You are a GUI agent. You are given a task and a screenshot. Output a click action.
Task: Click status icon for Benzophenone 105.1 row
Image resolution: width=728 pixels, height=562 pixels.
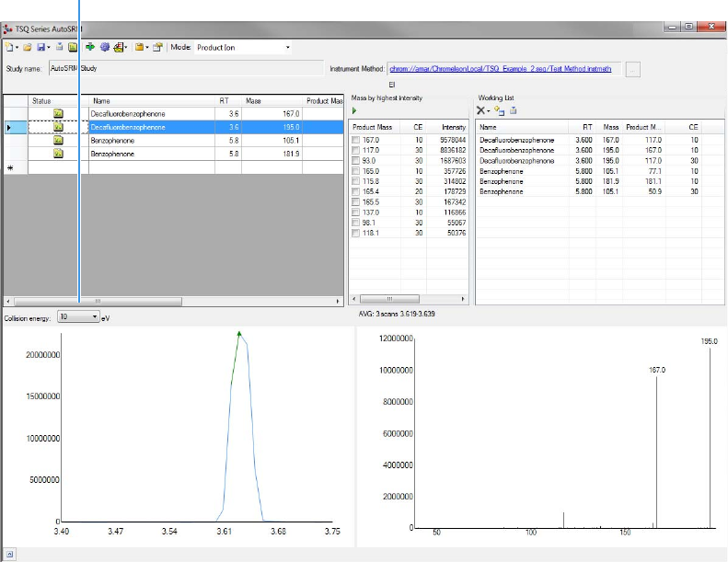point(57,141)
